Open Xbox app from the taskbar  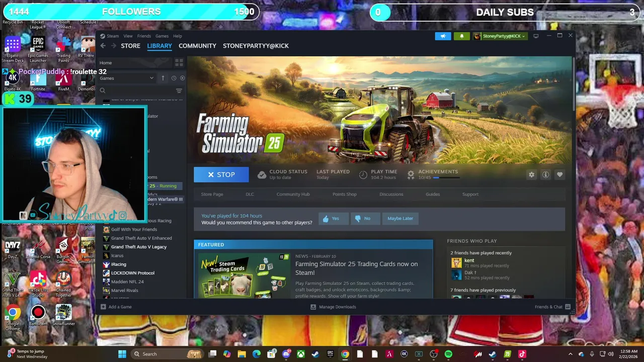[x=301, y=354]
